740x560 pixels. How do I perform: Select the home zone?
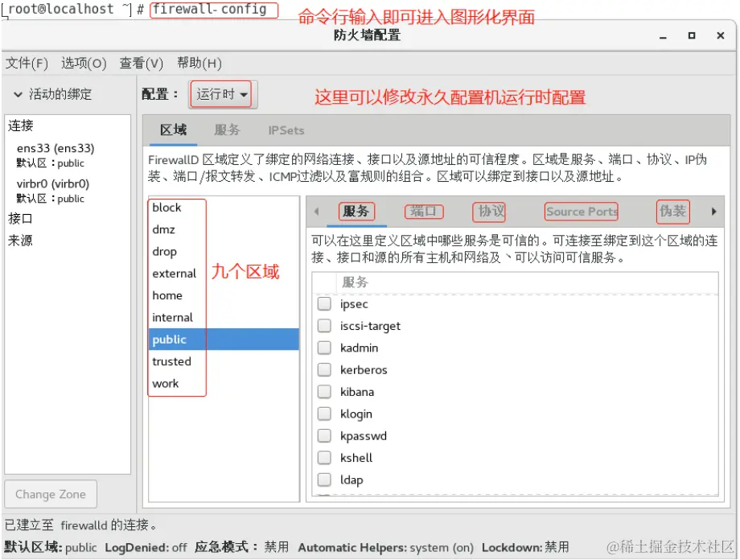coord(224,295)
